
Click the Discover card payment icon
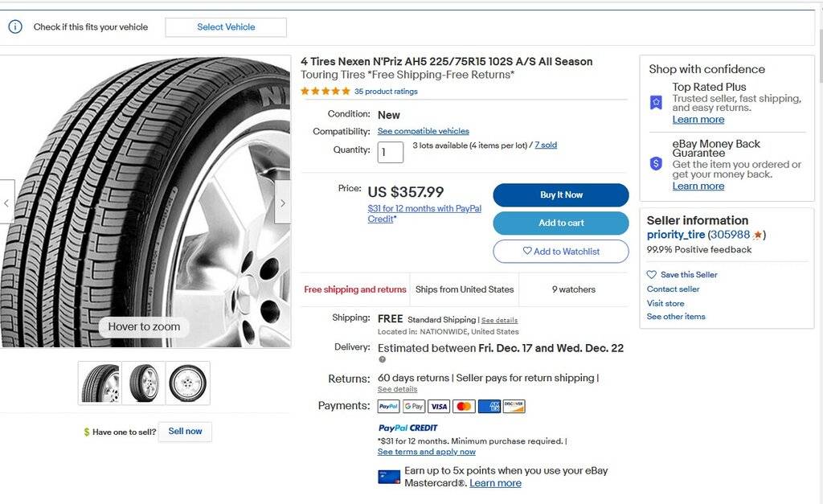[x=513, y=406]
